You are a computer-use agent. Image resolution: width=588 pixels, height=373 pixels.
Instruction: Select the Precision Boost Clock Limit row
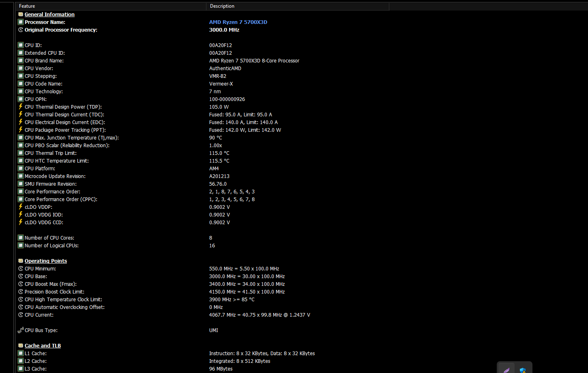[54, 292]
